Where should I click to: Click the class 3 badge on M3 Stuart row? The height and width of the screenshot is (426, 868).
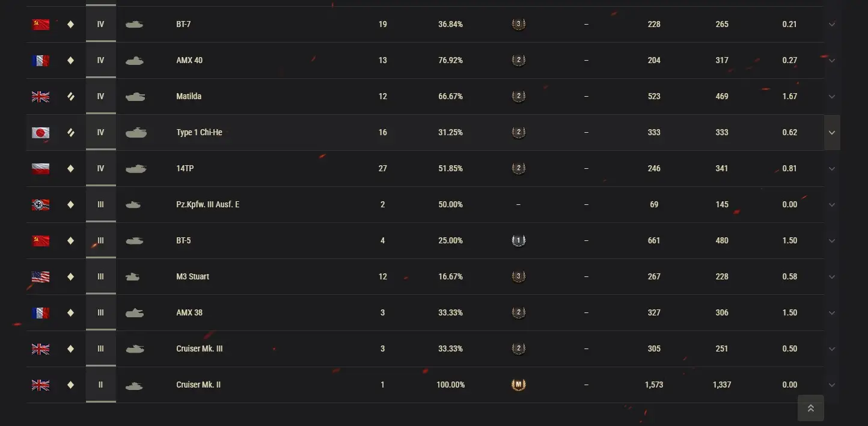coord(518,276)
